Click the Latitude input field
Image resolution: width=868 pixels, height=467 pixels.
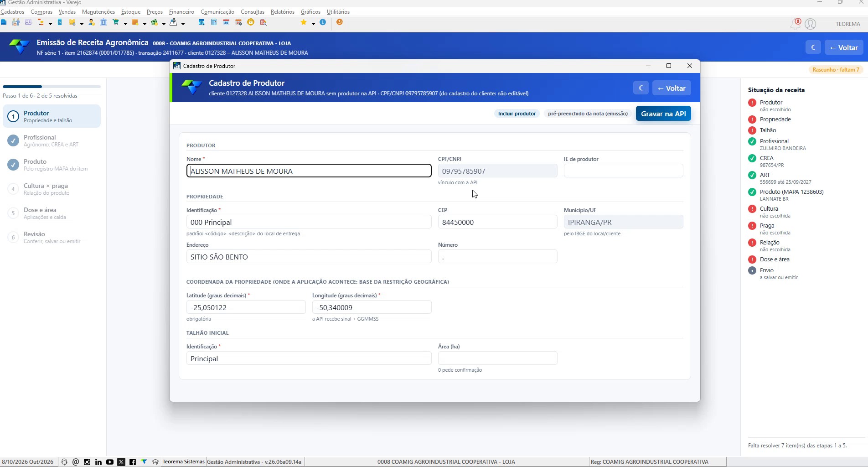(246, 307)
